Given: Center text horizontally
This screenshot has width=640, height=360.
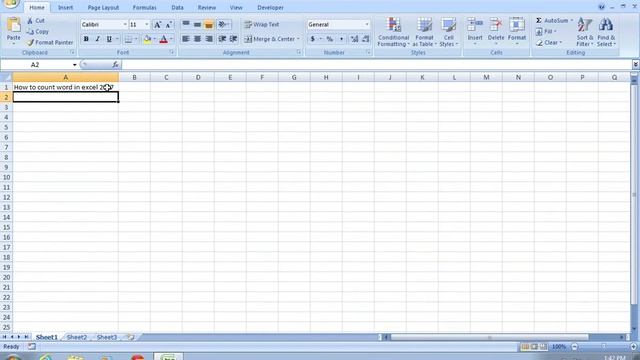Looking at the screenshot, I should tap(197, 39).
